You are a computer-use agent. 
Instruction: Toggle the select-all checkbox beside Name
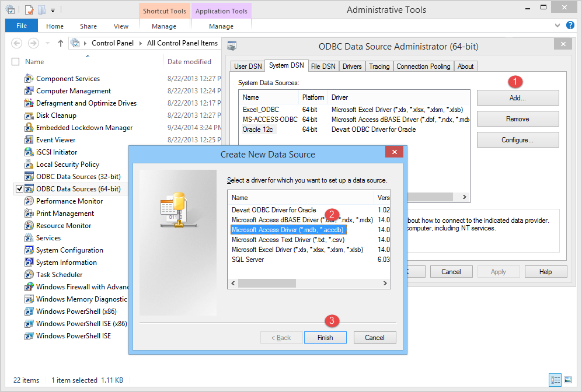coord(16,62)
